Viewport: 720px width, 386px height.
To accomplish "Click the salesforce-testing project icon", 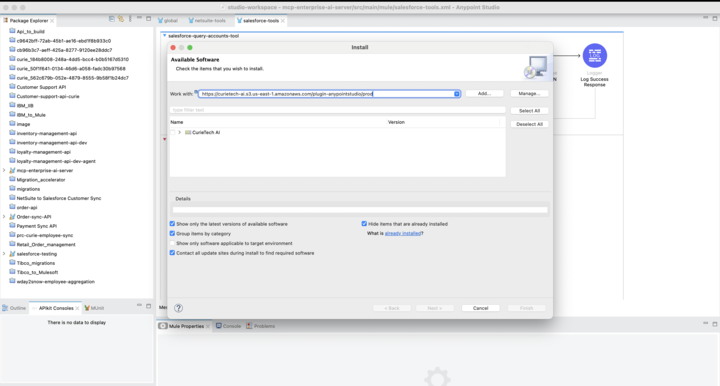I will 12,253.
